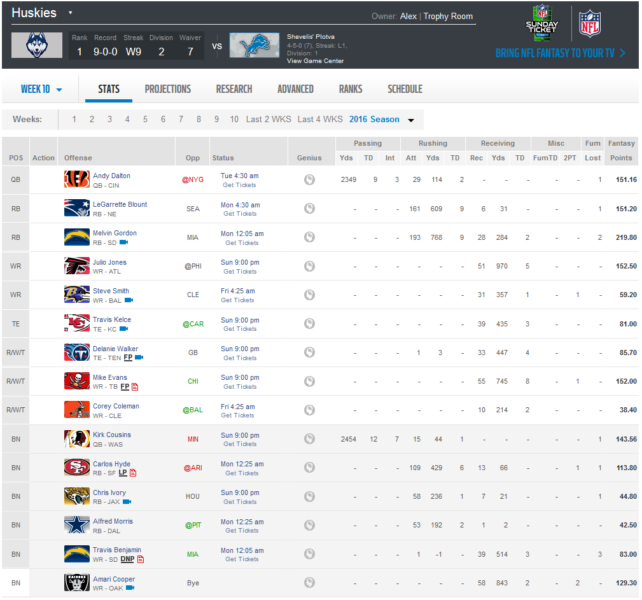642x600 pixels.
Task: Open View Game Center link
Action: click(x=315, y=61)
